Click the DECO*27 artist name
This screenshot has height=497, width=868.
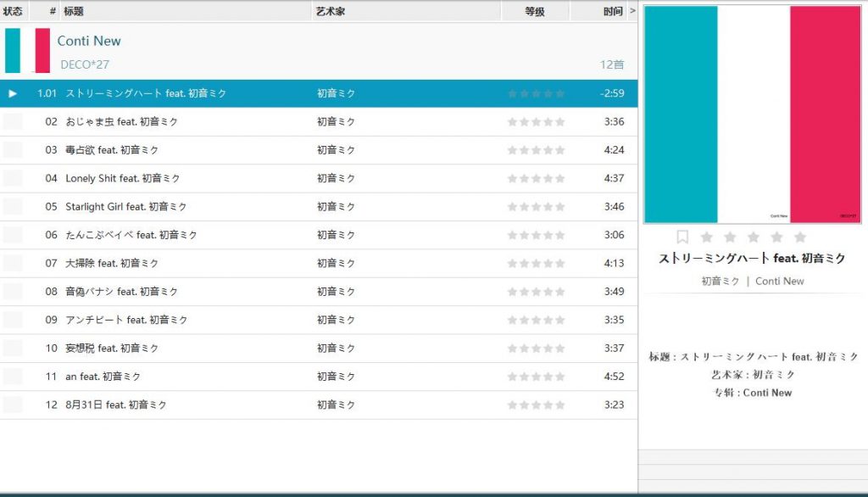pos(85,64)
